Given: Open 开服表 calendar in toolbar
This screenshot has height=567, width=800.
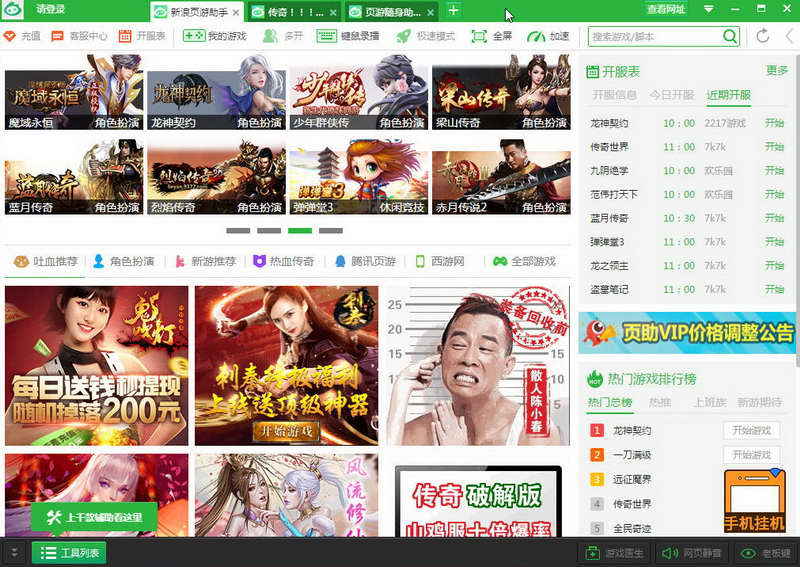Looking at the screenshot, I should coord(142,36).
